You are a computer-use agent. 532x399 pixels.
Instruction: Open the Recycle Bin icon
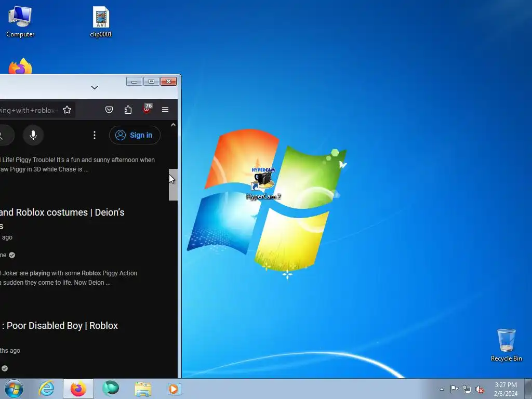coord(506,345)
